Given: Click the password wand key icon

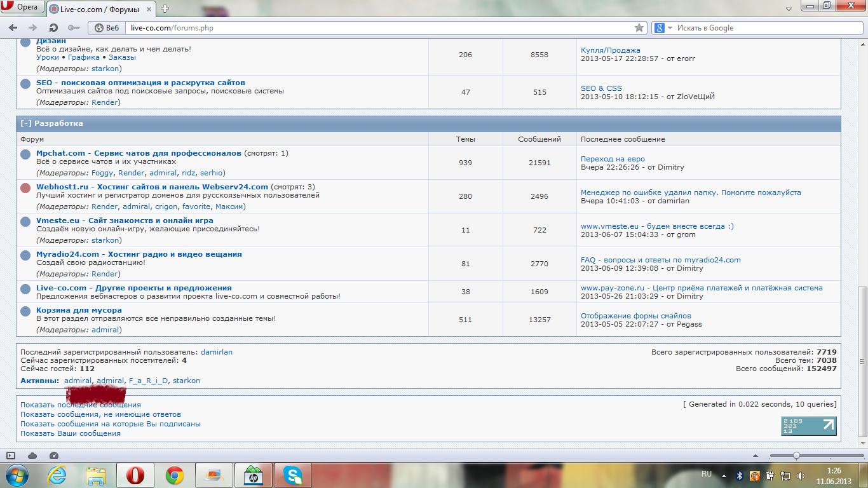Looking at the screenshot, I should coord(73,28).
